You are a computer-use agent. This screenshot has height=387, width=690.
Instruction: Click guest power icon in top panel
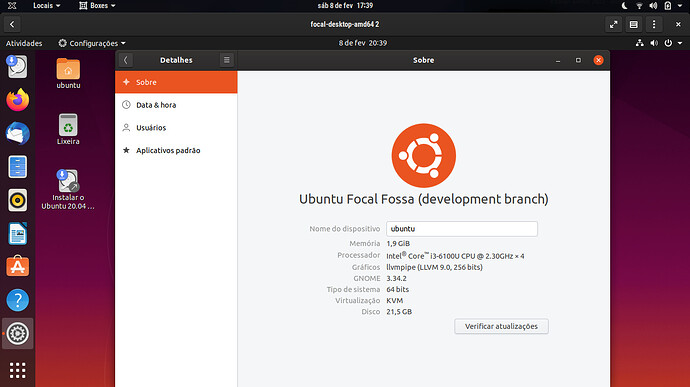(668, 43)
